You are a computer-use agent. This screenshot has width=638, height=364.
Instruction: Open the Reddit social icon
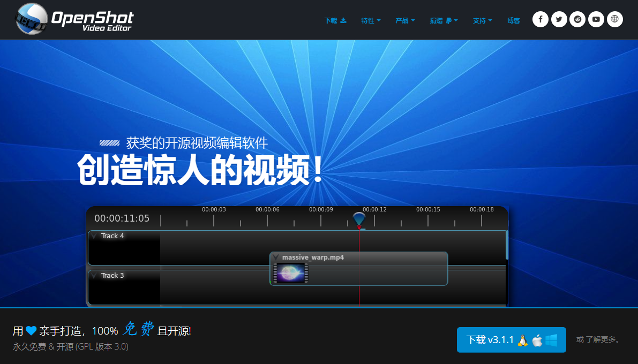click(x=577, y=19)
